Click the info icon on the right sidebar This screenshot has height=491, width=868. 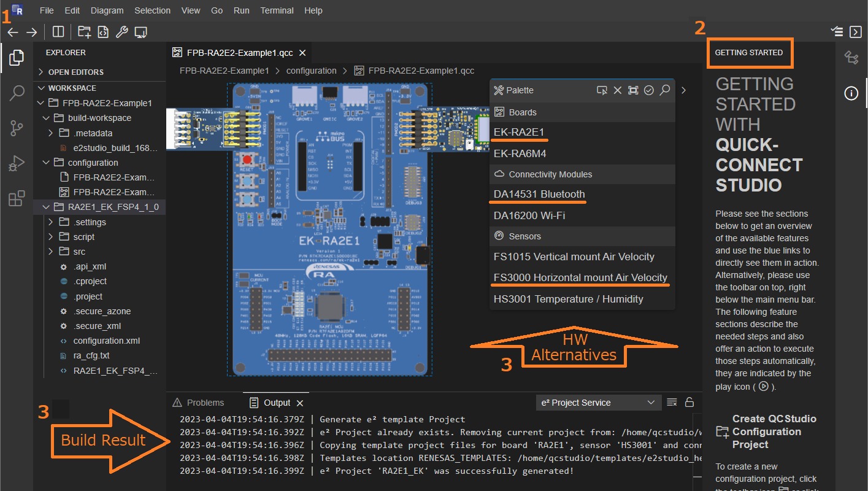[x=850, y=93]
